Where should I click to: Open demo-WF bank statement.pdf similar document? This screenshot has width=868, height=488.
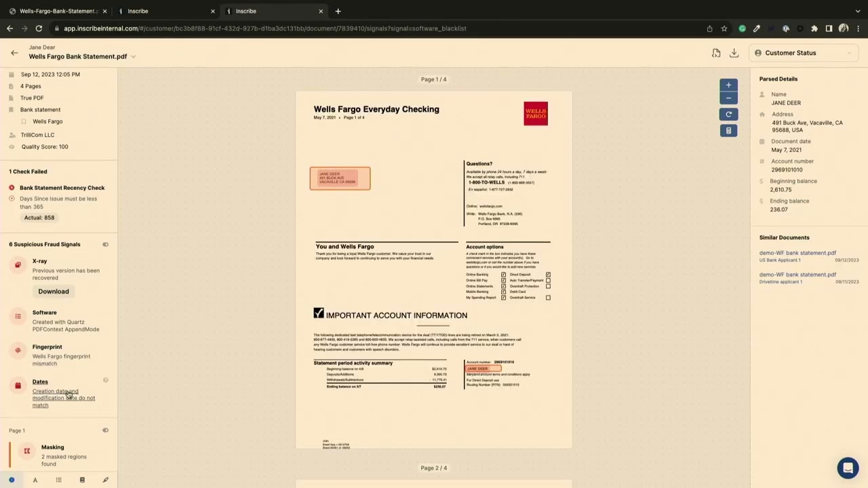pos(797,253)
